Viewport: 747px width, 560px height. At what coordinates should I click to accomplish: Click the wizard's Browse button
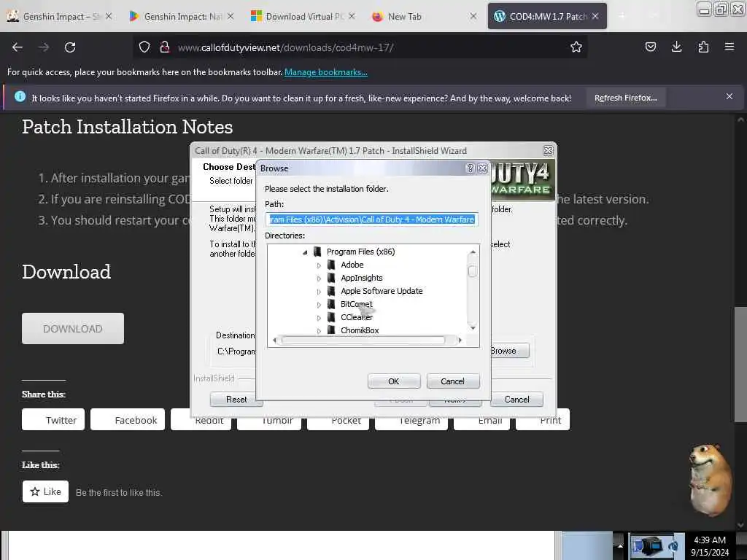tap(509, 351)
